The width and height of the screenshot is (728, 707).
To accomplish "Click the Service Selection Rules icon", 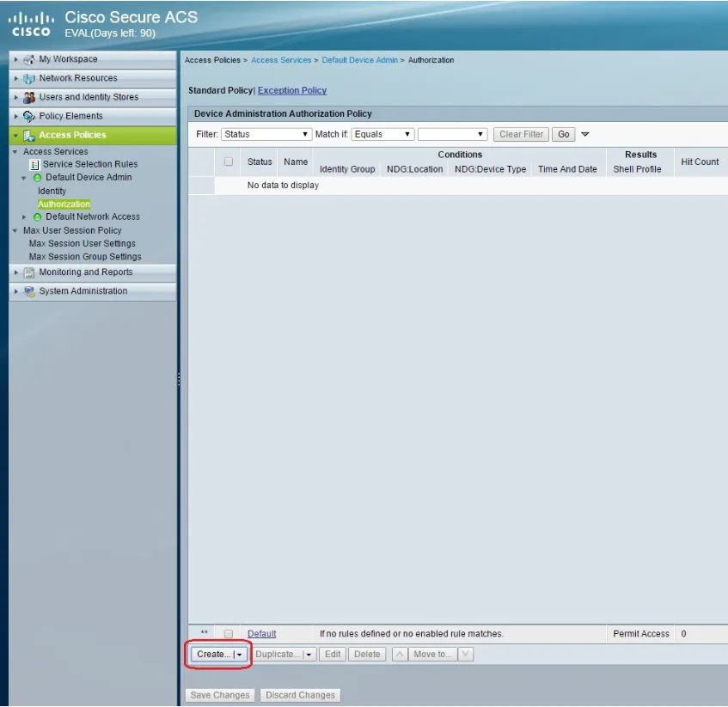I will tap(35, 164).
